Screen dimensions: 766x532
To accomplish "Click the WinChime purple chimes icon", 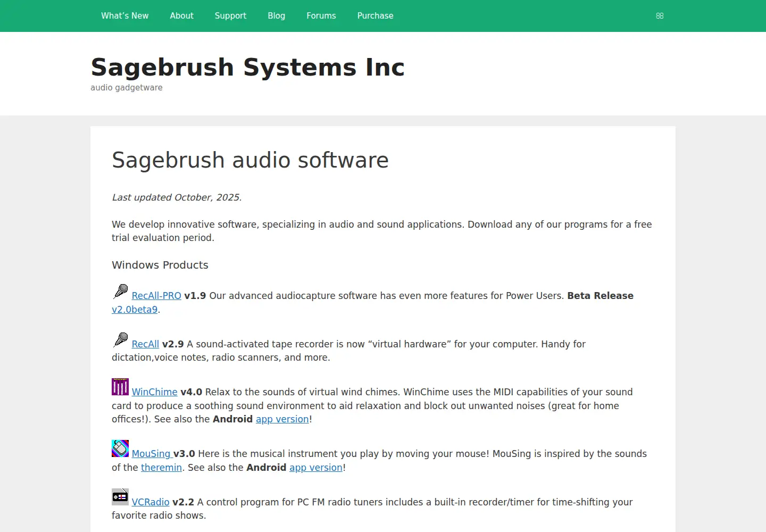I will [x=120, y=387].
